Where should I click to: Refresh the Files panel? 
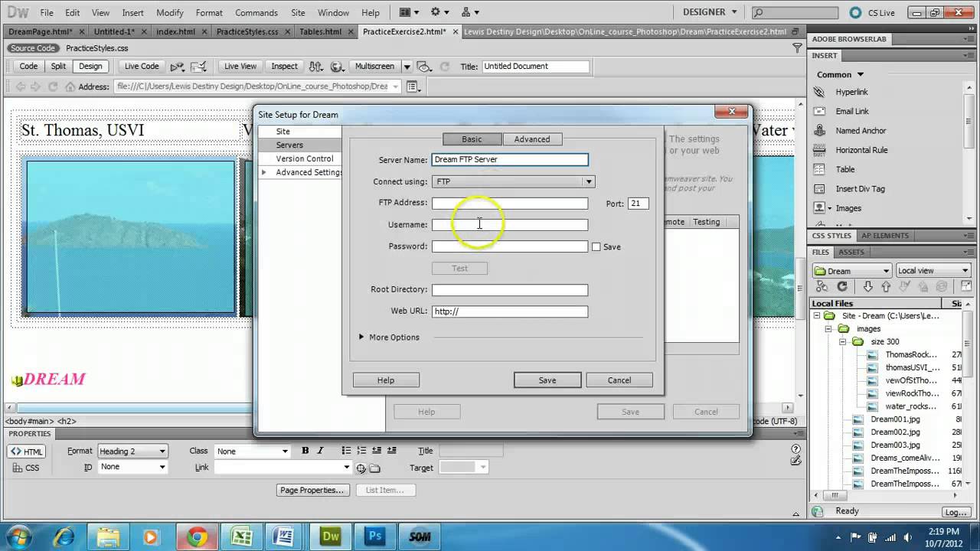[x=842, y=286]
